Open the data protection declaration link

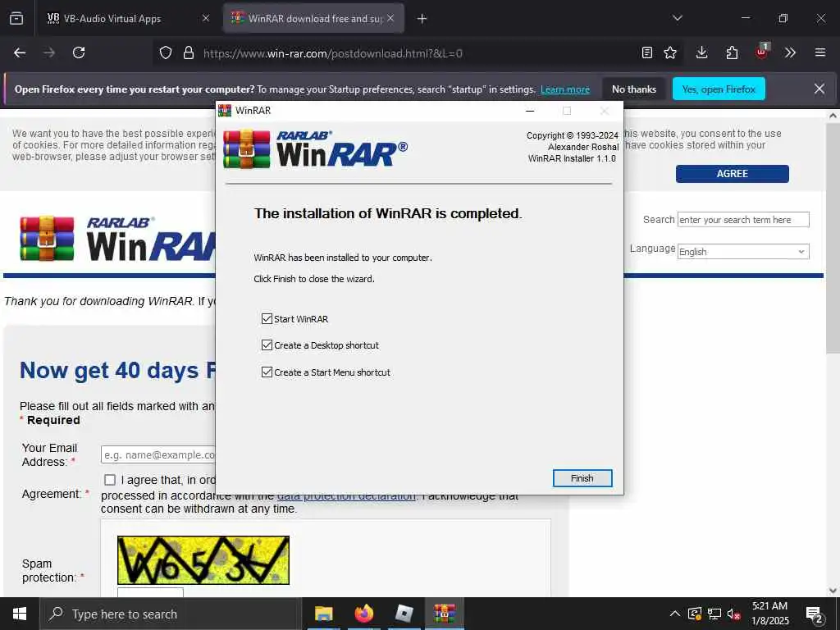[346, 496]
